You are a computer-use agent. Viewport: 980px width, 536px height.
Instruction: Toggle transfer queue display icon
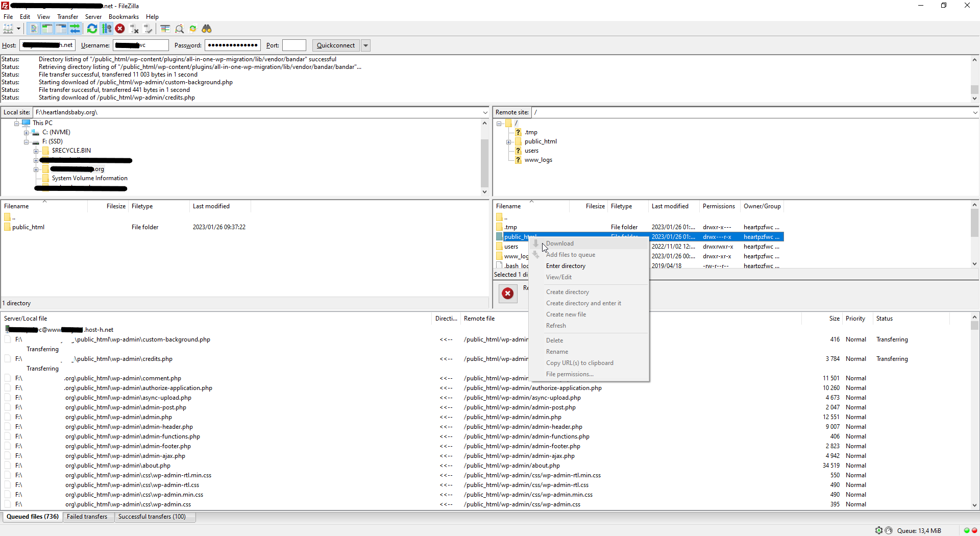coord(75,29)
